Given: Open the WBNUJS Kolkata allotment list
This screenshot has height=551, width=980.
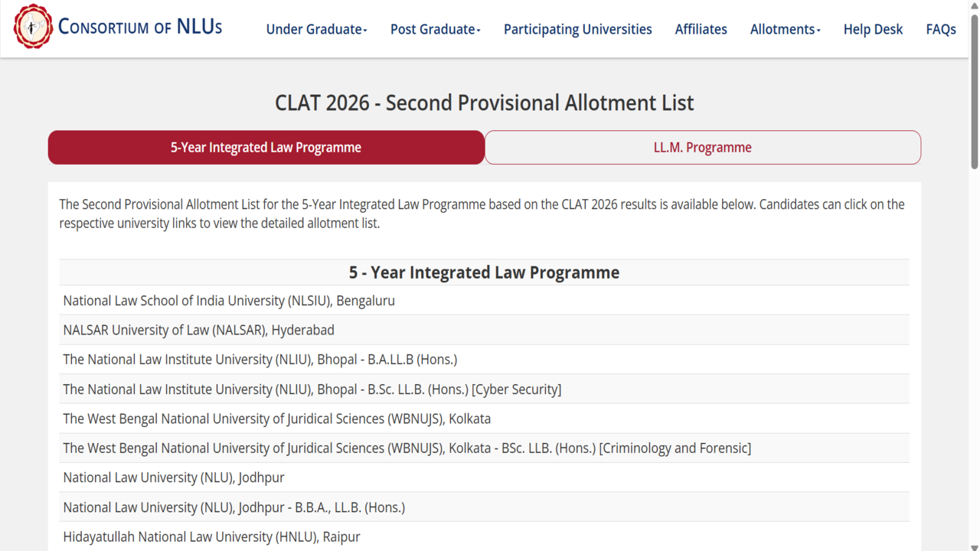Looking at the screenshot, I should click(276, 419).
